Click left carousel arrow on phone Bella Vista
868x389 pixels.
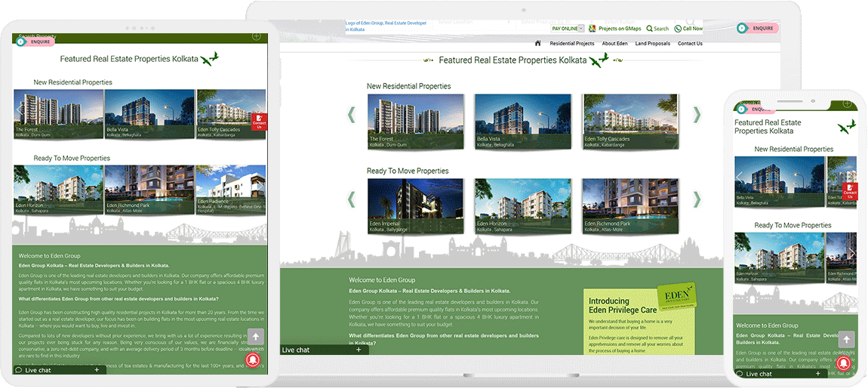[x=740, y=178]
